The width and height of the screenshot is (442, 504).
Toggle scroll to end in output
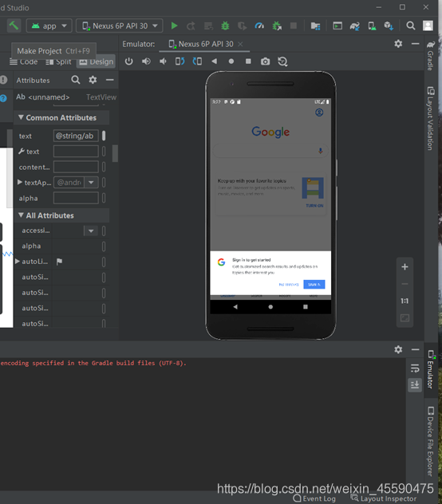415,384
